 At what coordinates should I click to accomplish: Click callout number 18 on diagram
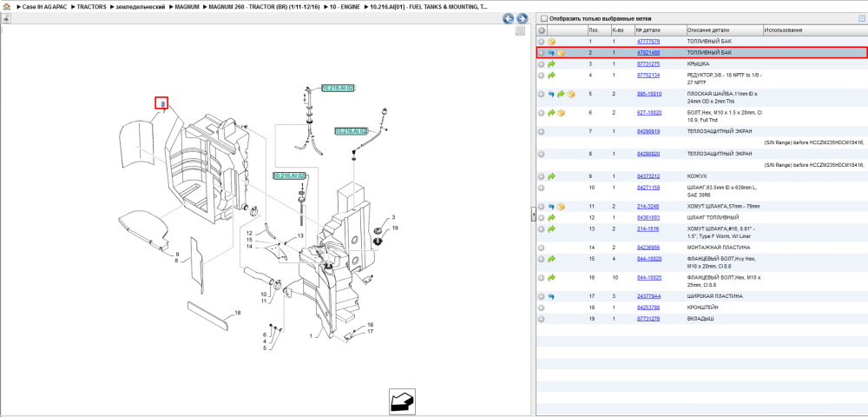click(x=238, y=313)
